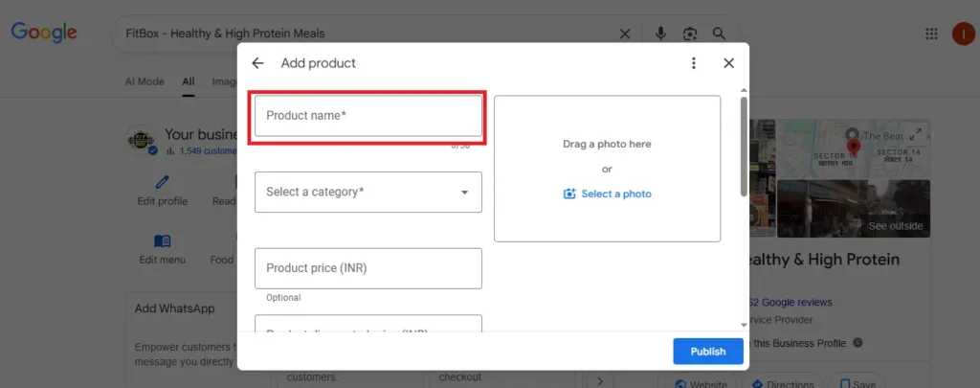Open Google Lens image search icon
Viewport: 980px width, 388px height.
(x=690, y=34)
